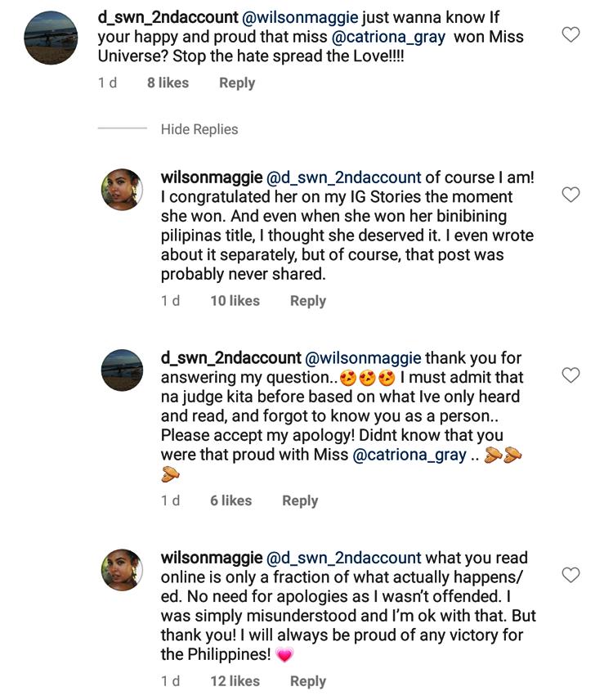Open the wilsonmaggie username on the last reply
Image resolution: width=613 pixels, height=700 pixels.
coord(211,559)
